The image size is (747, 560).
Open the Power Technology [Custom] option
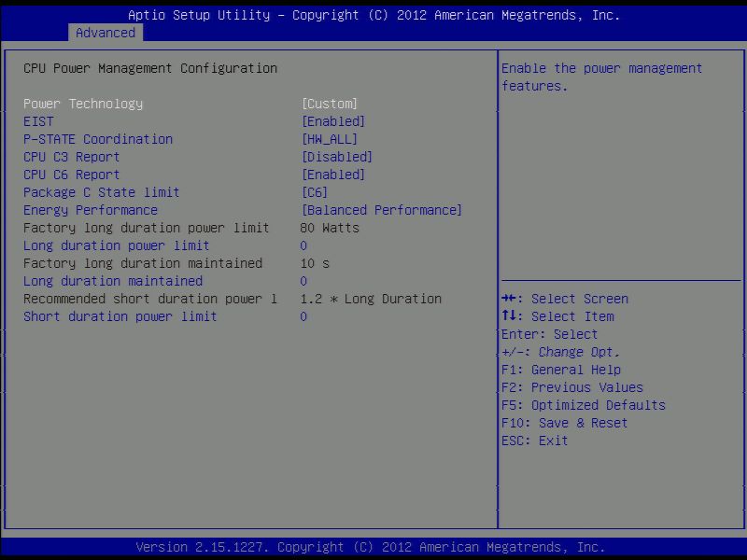pyautogui.click(x=330, y=104)
